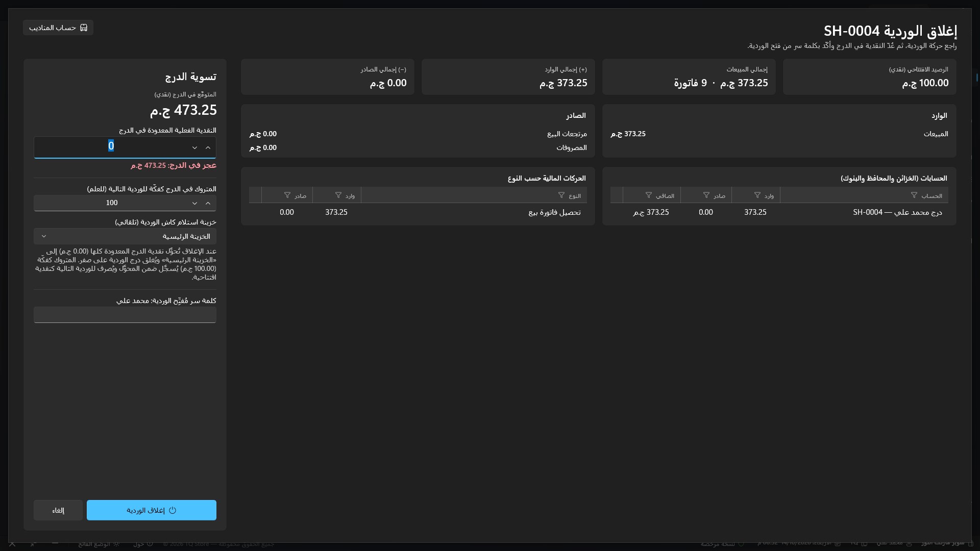Image resolution: width=980 pixels, height=551 pixels.
Task: Select the درج محمد علي account row
Action: coord(779,212)
